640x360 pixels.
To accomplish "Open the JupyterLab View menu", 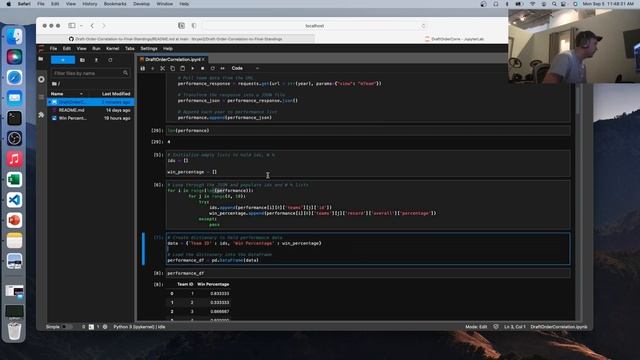I will (x=81, y=49).
